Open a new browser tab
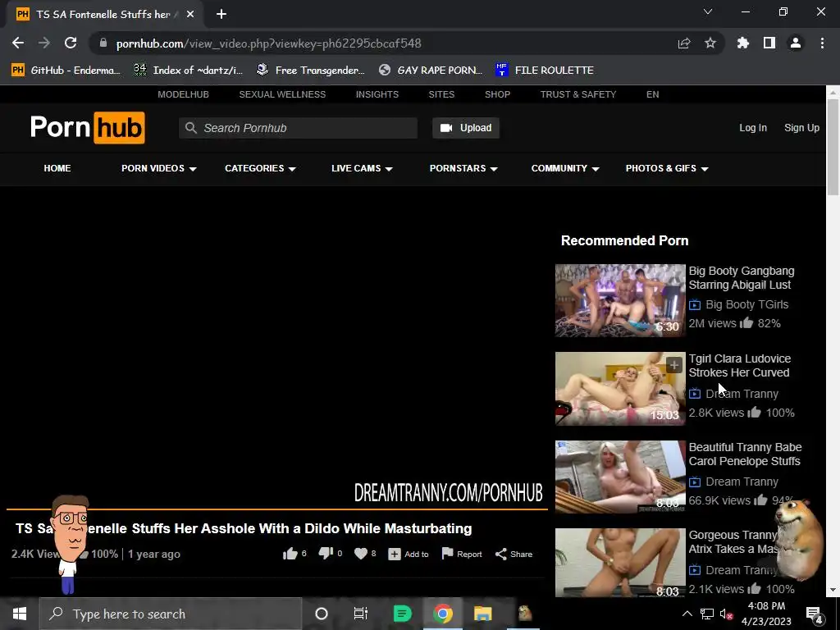 [x=221, y=14]
